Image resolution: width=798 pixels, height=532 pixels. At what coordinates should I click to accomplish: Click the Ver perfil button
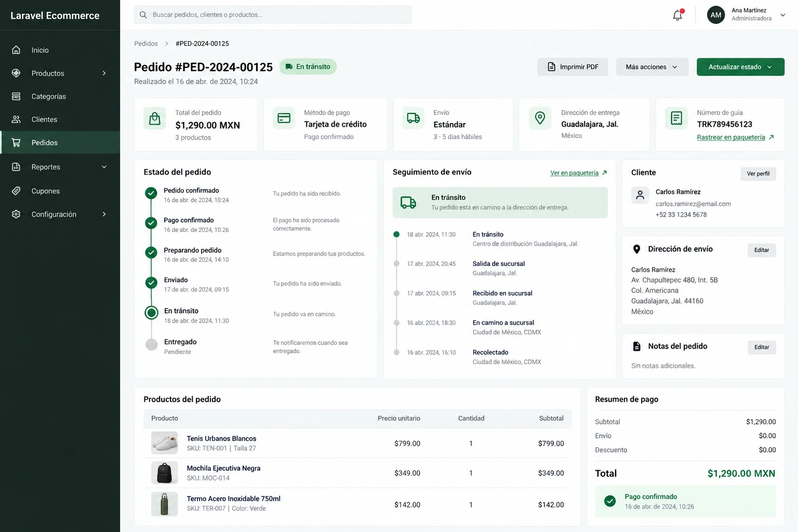click(x=758, y=174)
